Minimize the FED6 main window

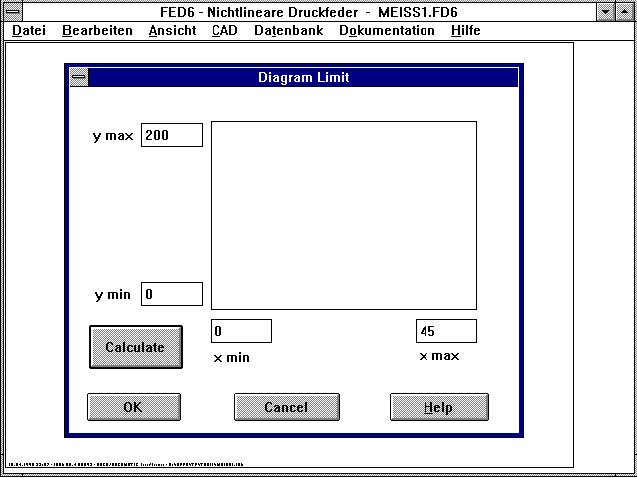pyautogui.click(x=605, y=11)
